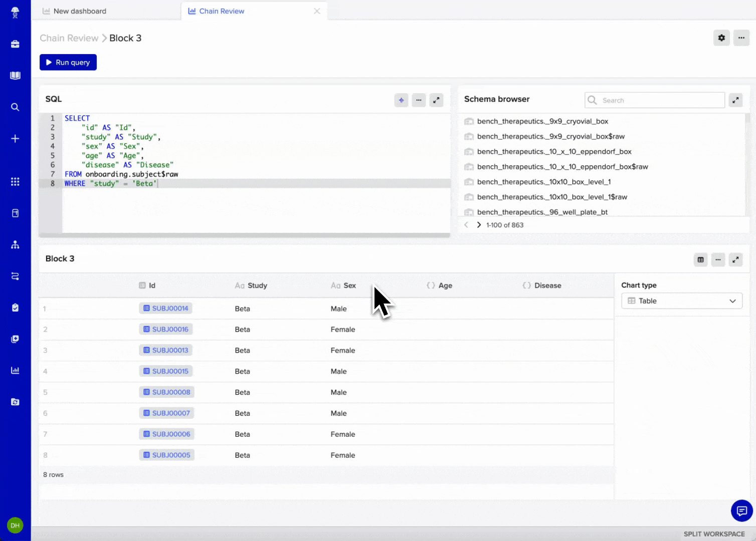The height and width of the screenshot is (541, 756).
Task: Toggle table view for Block 3 results
Action: coord(700,259)
